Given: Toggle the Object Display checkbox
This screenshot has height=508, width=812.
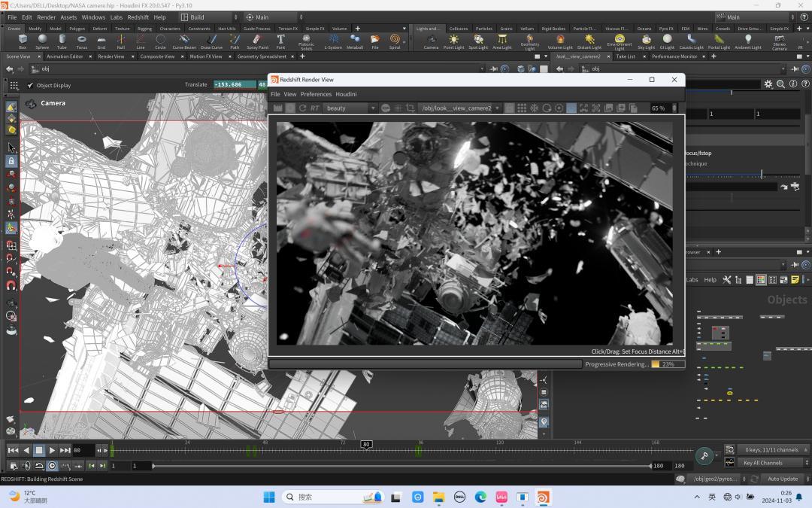Looking at the screenshot, I should coord(31,86).
